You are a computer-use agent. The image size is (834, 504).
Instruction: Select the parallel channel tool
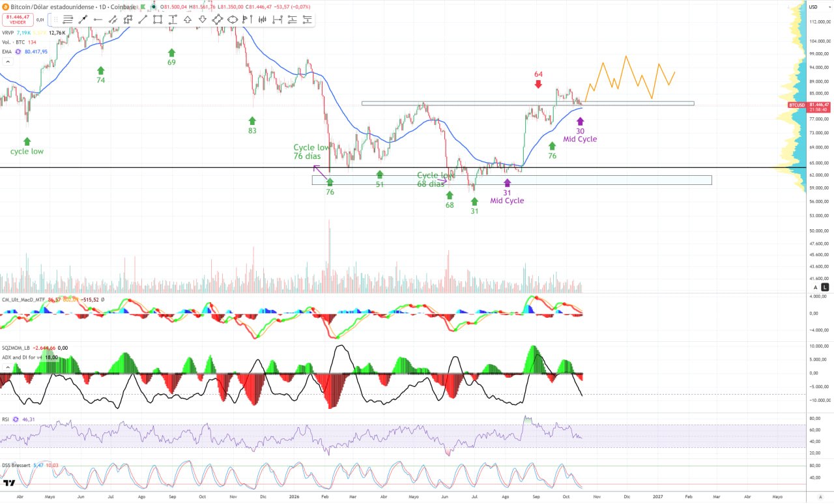pos(113,20)
